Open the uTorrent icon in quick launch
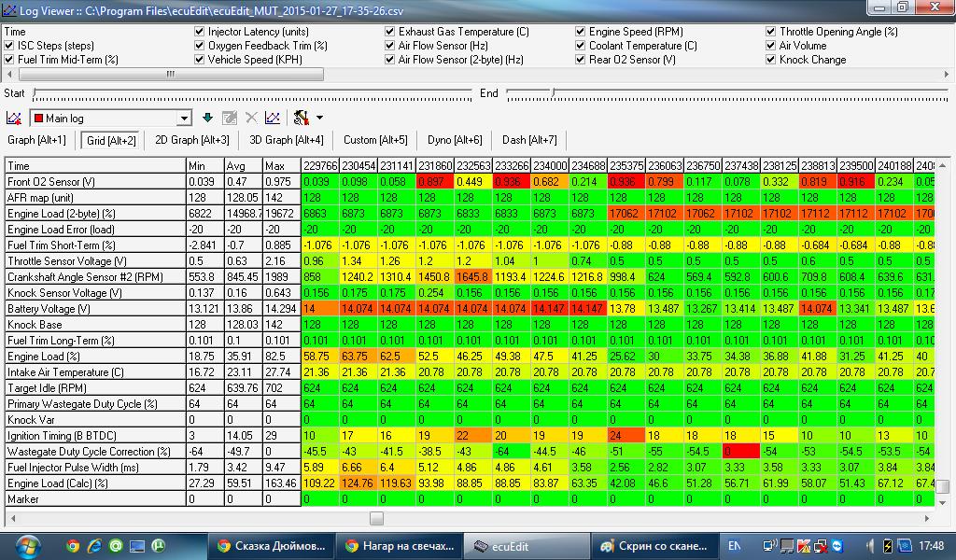Screen dimensions: 956x560 point(159,546)
